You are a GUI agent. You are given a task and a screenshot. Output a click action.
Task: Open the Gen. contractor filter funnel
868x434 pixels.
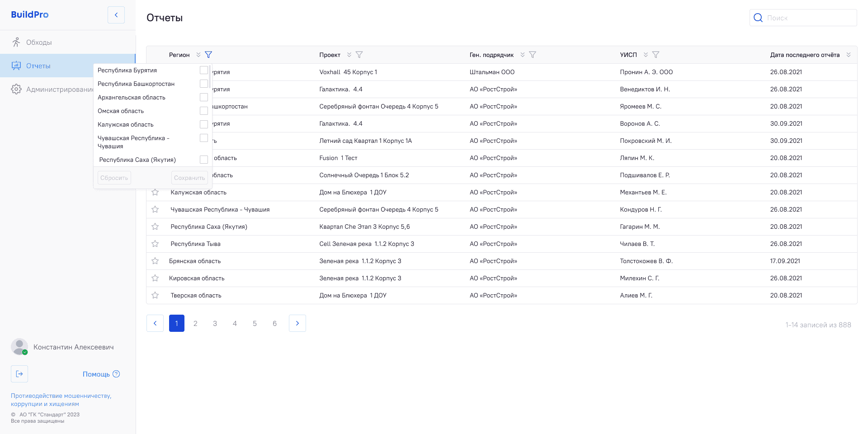533,55
